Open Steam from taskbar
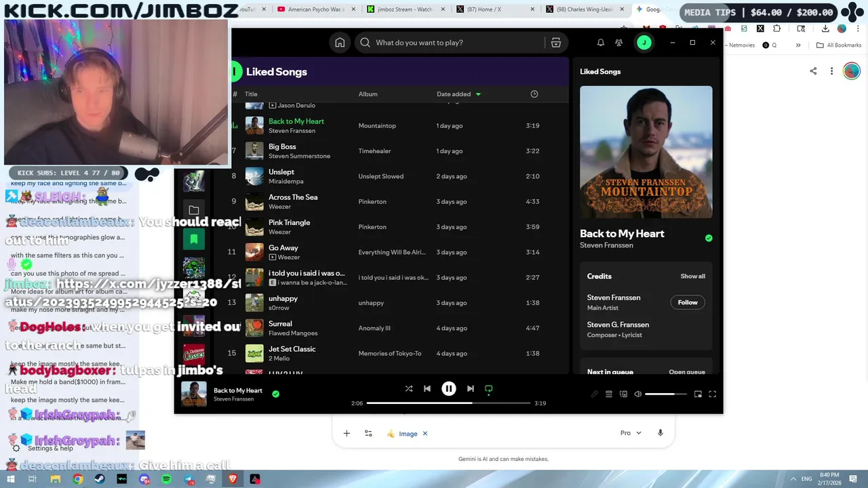Screen dimensions: 868x488 (100, 479)
